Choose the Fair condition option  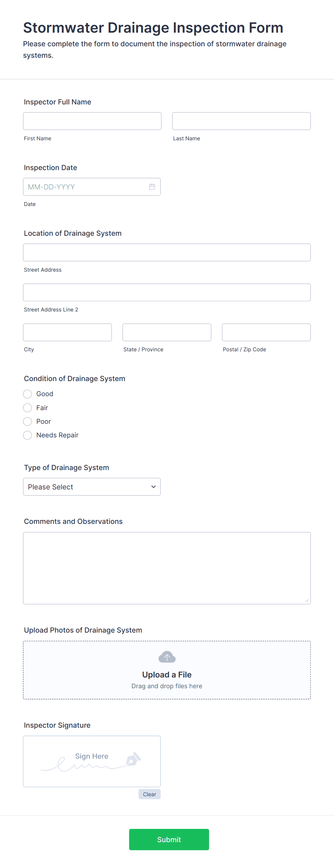28,408
